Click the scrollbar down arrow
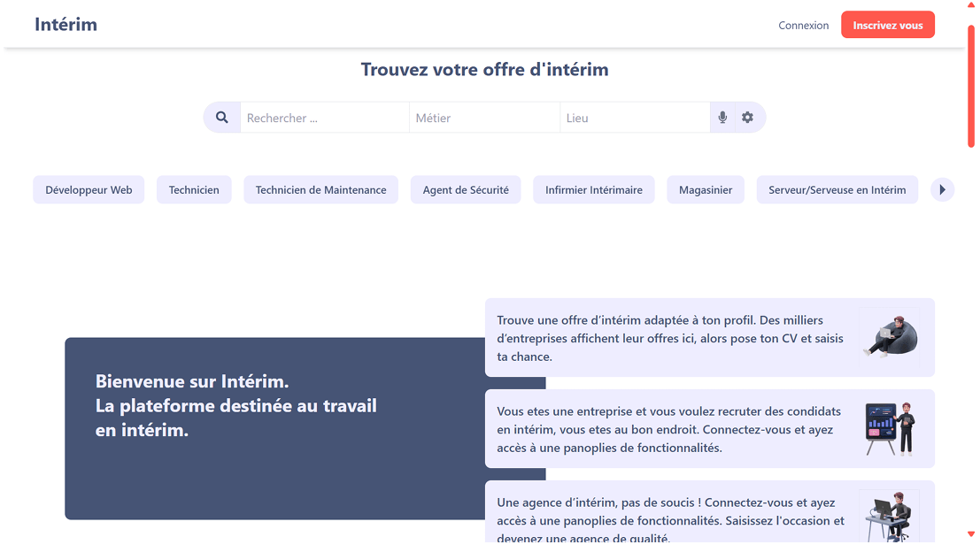980x560 pixels. tap(971, 533)
